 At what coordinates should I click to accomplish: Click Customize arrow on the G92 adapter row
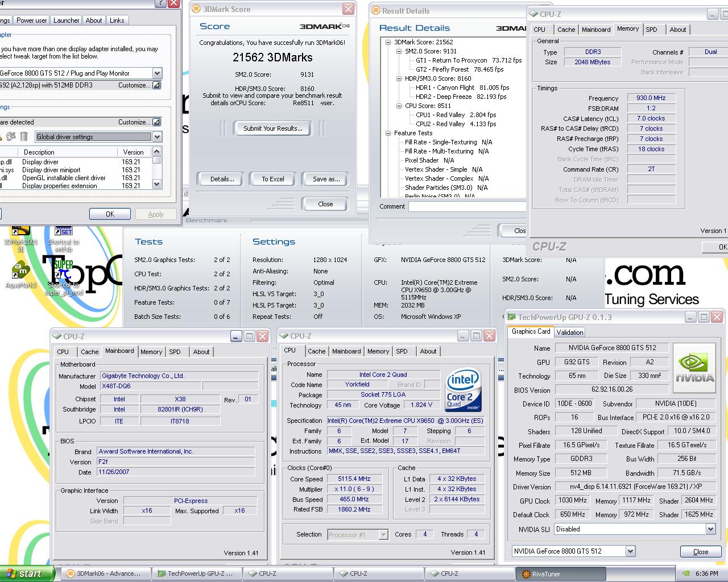point(157,85)
